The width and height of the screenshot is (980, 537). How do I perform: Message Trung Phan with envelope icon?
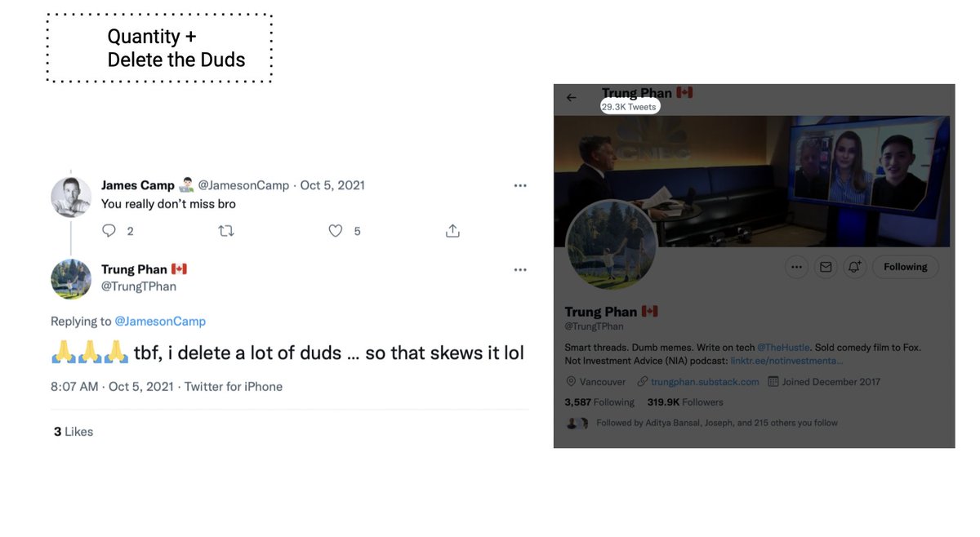(x=826, y=267)
